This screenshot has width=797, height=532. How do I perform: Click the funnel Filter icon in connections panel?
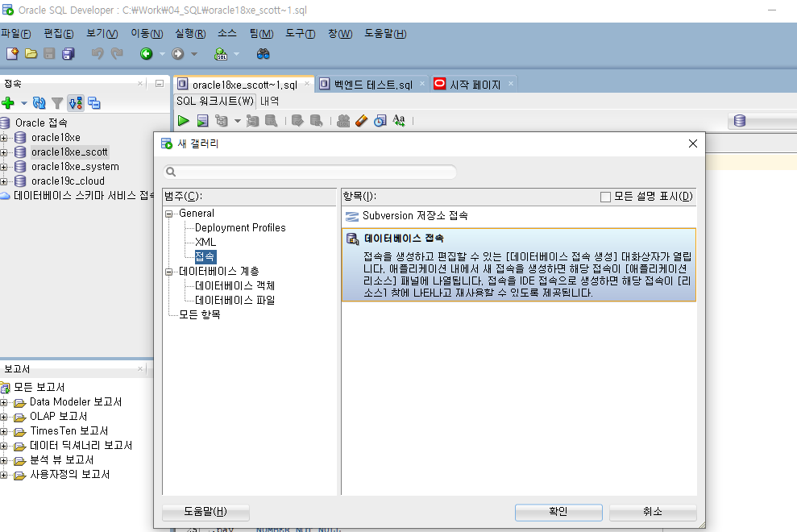57,103
